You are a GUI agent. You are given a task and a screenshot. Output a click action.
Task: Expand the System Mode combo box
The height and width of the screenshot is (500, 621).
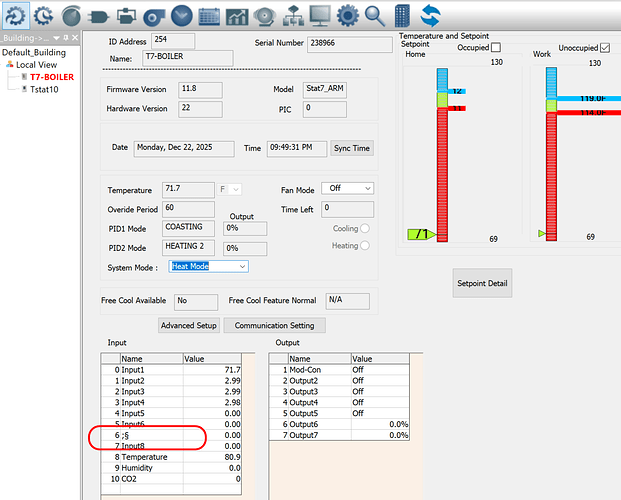coord(241,267)
